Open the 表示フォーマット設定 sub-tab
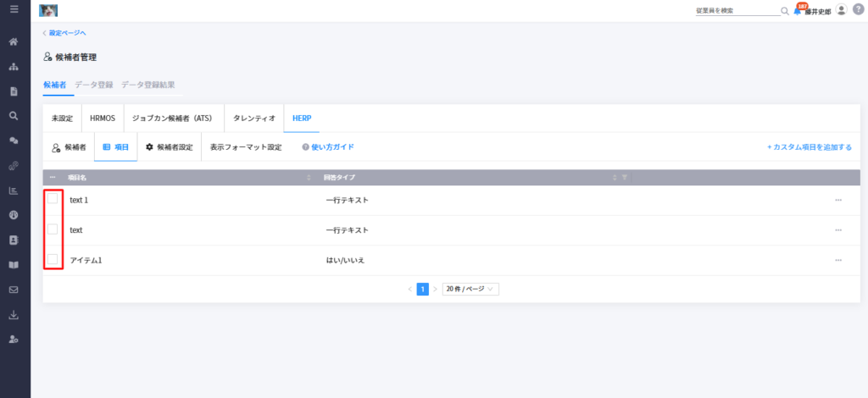The width and height of the screenshot is (868, 398). (246, 147)
